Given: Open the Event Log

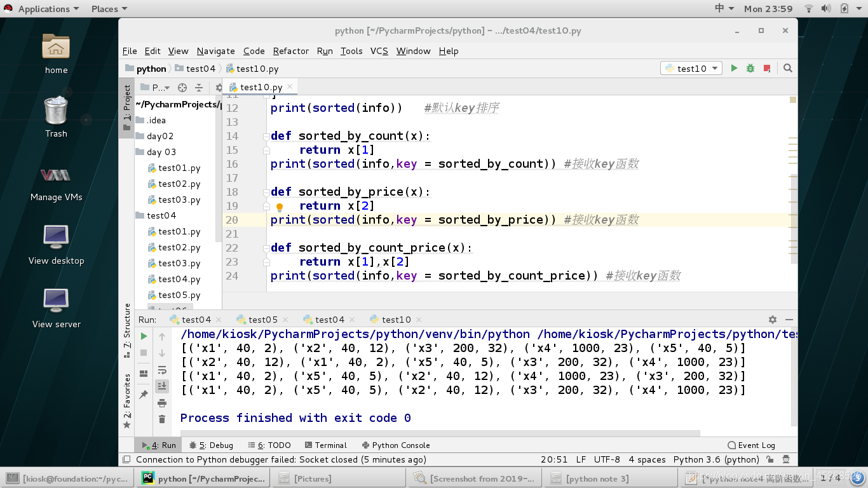Looking at the screenshot, I should tap(752, 445).
